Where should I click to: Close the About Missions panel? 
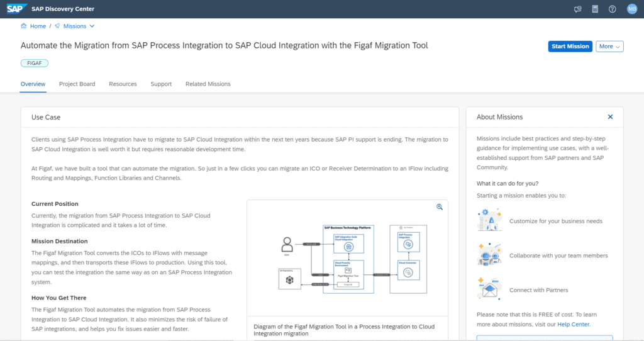(x=610, y=116)
